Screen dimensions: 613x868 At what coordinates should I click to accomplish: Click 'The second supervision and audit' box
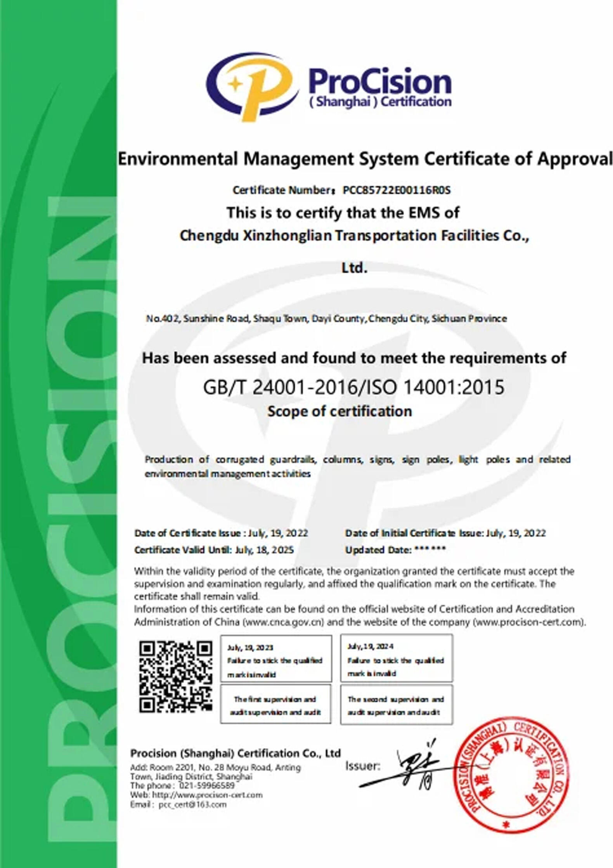(x=397, y=704)
